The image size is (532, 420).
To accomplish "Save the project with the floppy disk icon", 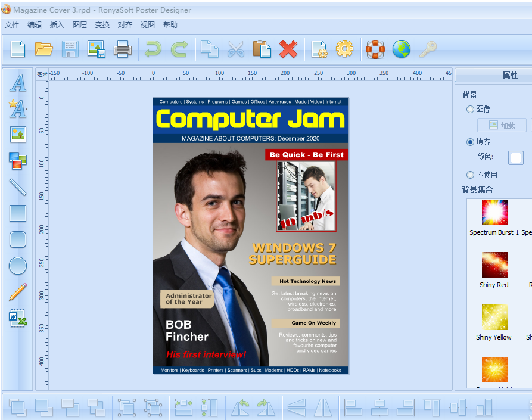I will 70,49.
